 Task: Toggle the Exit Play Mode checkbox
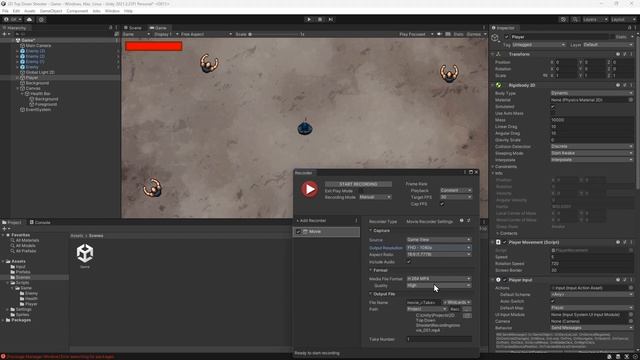point(361,191)
